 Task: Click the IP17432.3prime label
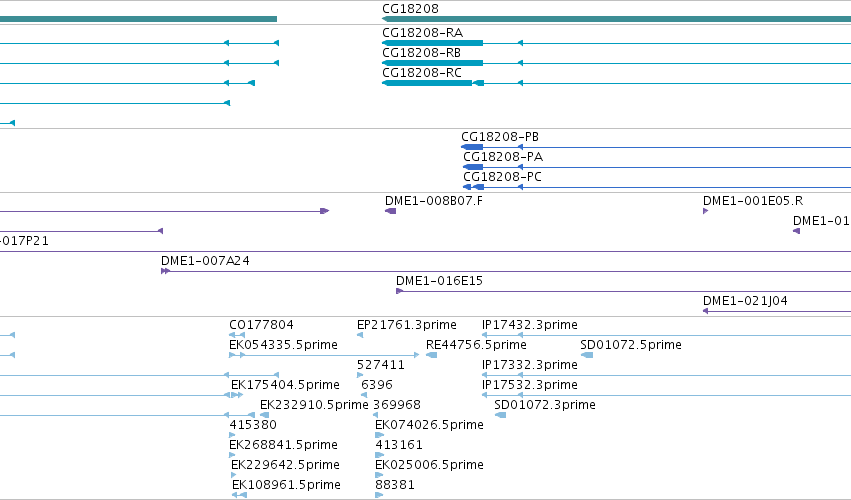(x=530, y=325)
